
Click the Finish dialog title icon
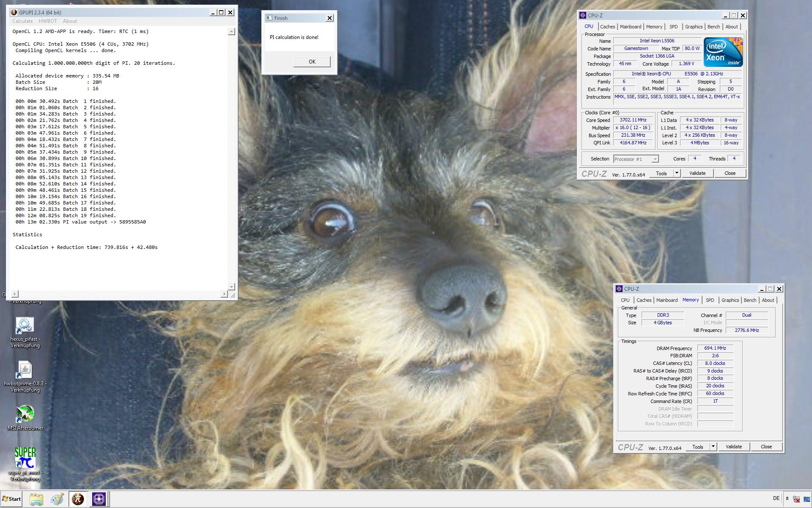tap(269, 18)
